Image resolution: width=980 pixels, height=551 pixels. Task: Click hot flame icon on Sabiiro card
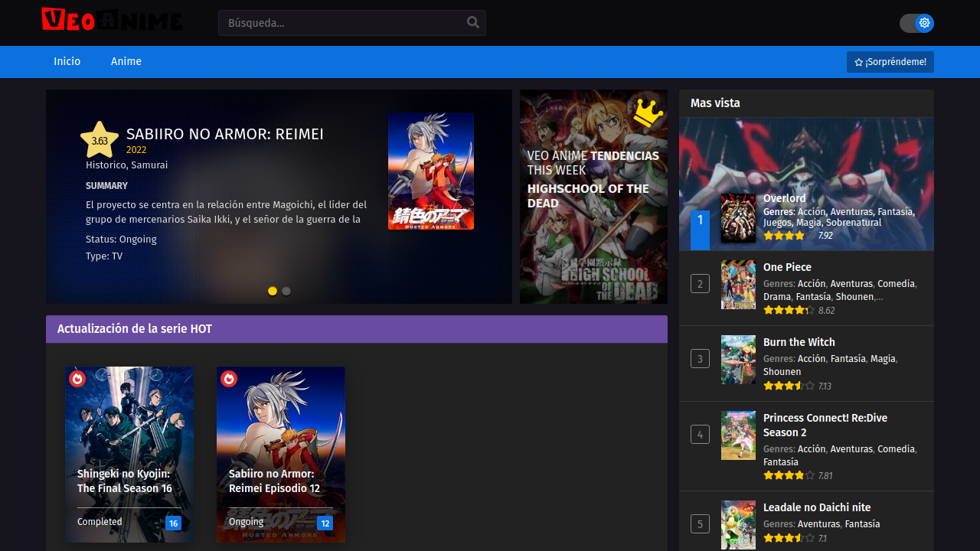229,379
